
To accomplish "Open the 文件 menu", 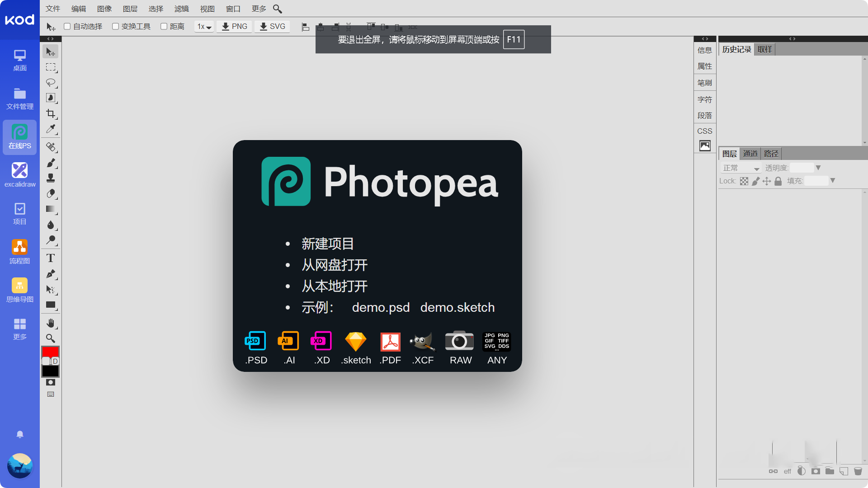I will (53, 9).
